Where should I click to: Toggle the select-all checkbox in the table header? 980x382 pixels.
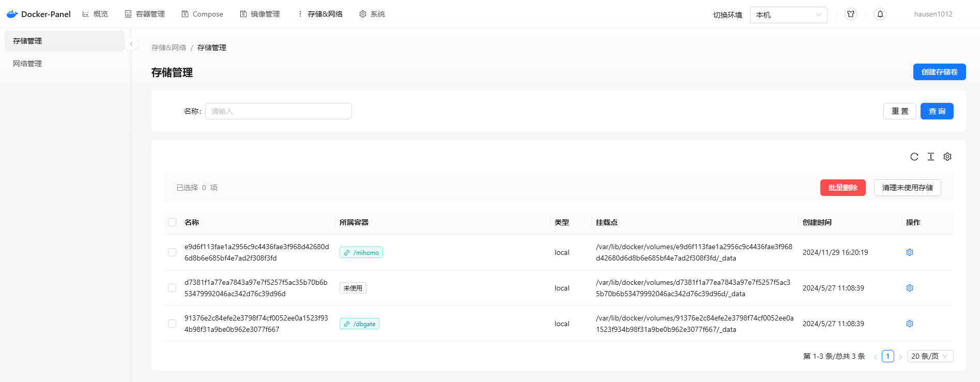coord(172,222)
